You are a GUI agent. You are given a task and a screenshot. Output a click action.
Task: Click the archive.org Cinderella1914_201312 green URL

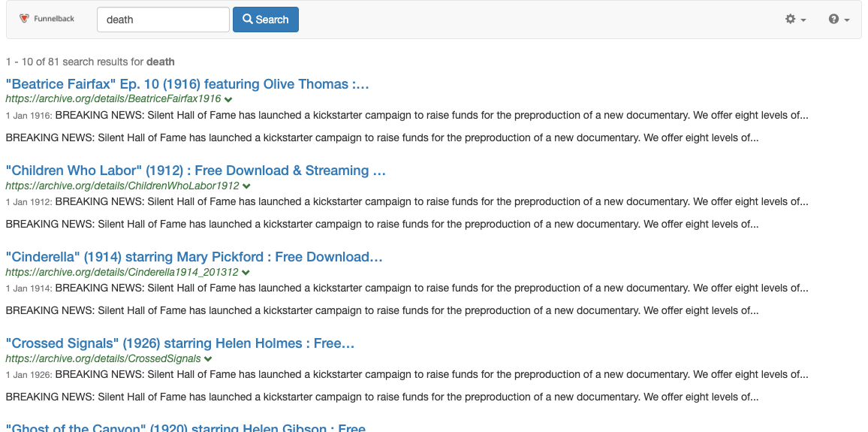tap(122, 272)
